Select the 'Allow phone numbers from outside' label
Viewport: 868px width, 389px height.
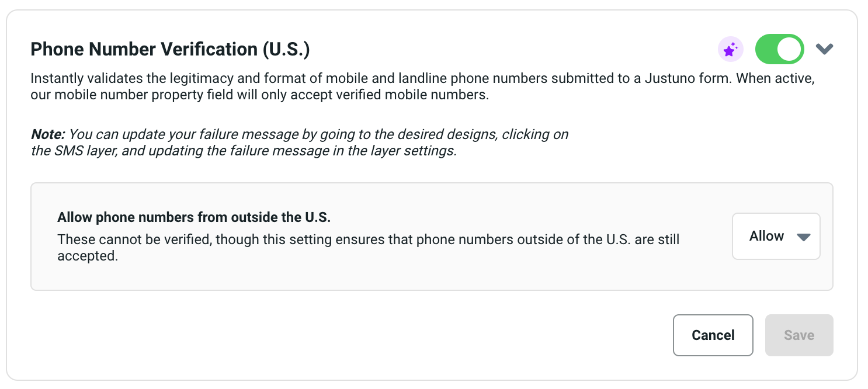coord(194,218)
